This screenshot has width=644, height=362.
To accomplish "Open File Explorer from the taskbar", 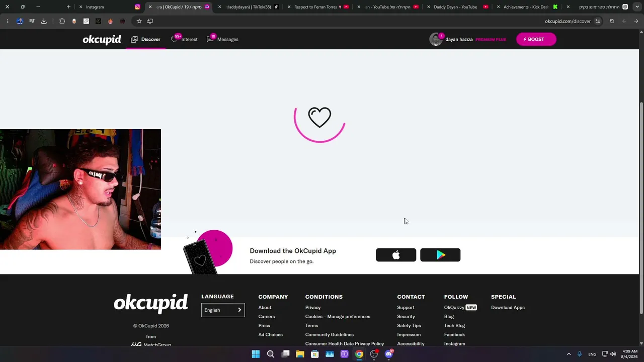I will tap(300, 354).
